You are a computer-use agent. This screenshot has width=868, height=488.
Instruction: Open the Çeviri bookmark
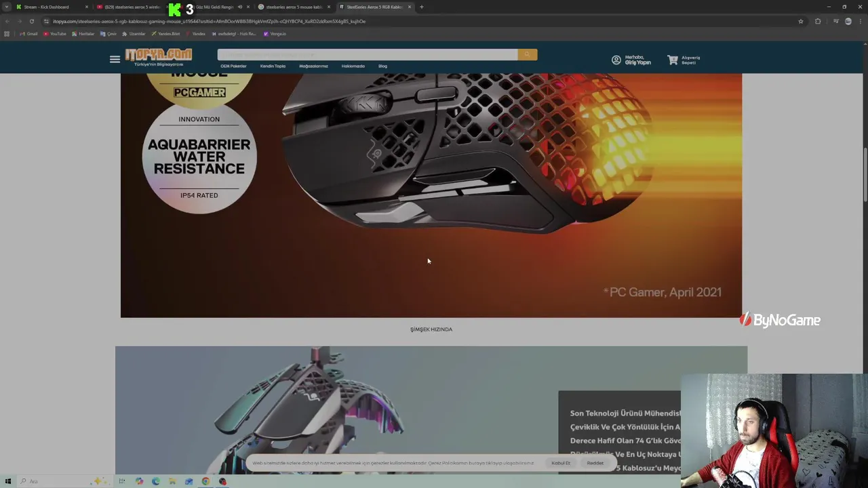(x=108, y=33)
